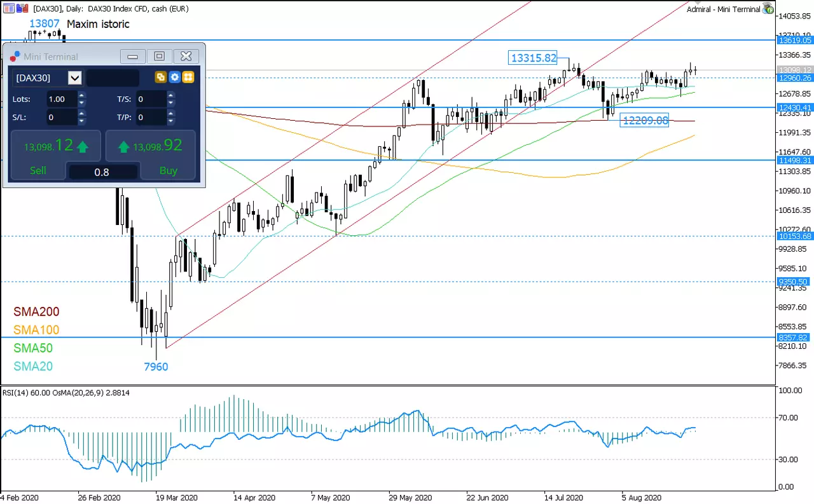Image resolution: width=814 pixels, height=504 pixels.
Task: Click the Mini Terminal settings gear icon
Action: coord(174,77)
